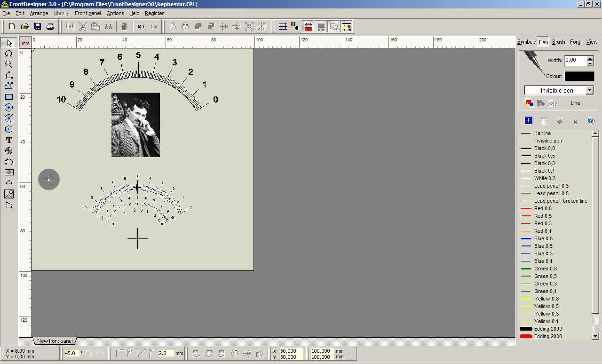The image size is (602, 364).
Task: Activate the Zoom magnifier tool
Action: [8, 64]
